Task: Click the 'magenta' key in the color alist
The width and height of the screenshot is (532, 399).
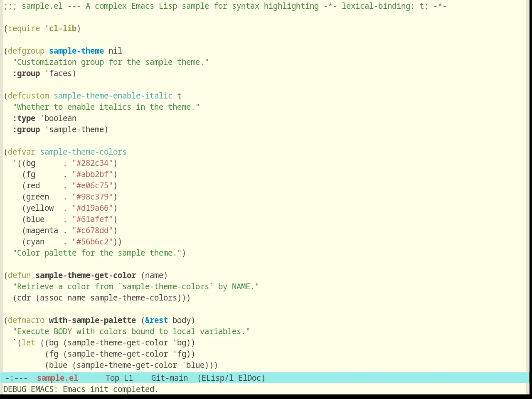Action: coord(42,230)
